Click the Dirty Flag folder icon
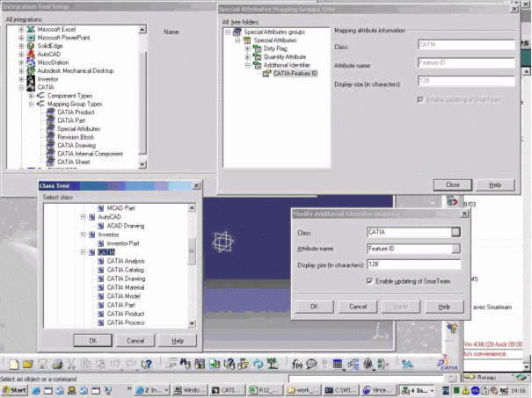Image resolution: width=532 pixels, height=398 pixels. (257, 48)
